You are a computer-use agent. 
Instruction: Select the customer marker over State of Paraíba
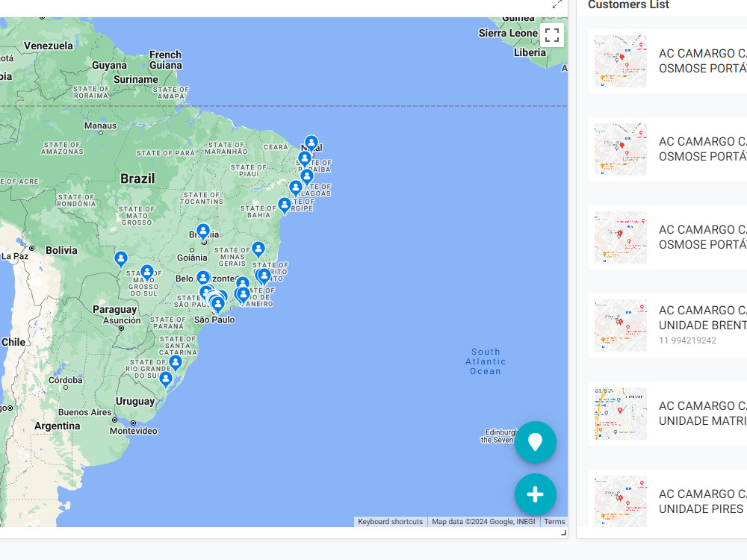point(305,159)
